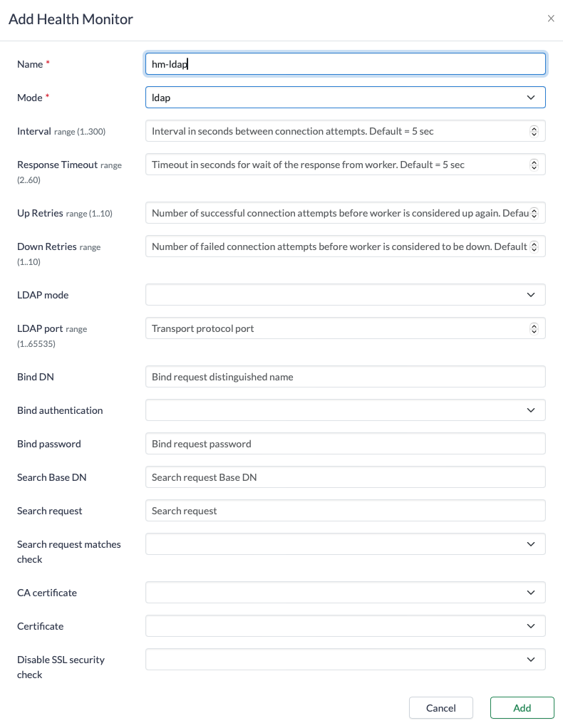563x728 pixels.
Task: Close the Add Health Monitor dialog
Action: point(550,19)
